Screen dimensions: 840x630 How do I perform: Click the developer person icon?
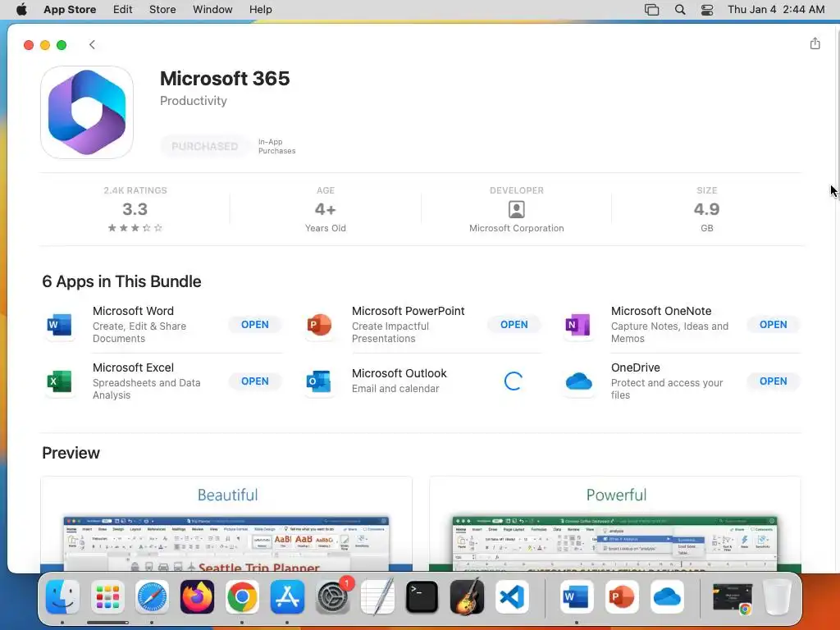(x=517, y=209)
